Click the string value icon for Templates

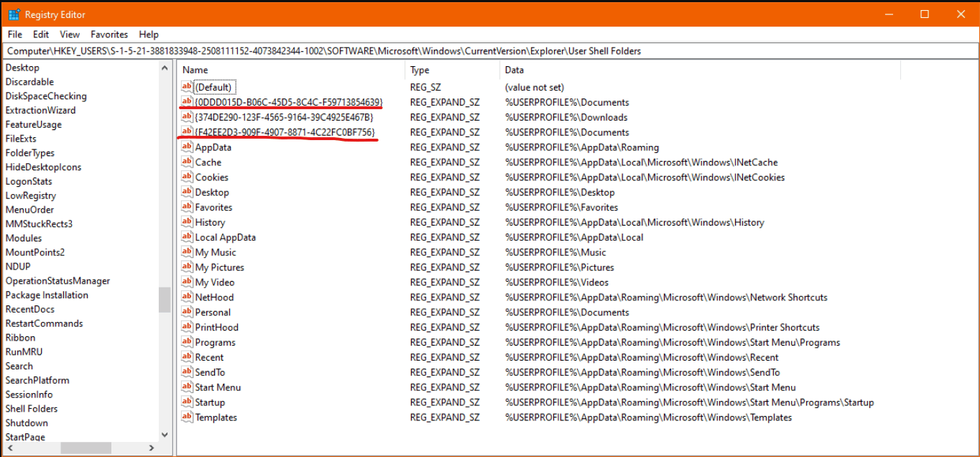(187, 417)
